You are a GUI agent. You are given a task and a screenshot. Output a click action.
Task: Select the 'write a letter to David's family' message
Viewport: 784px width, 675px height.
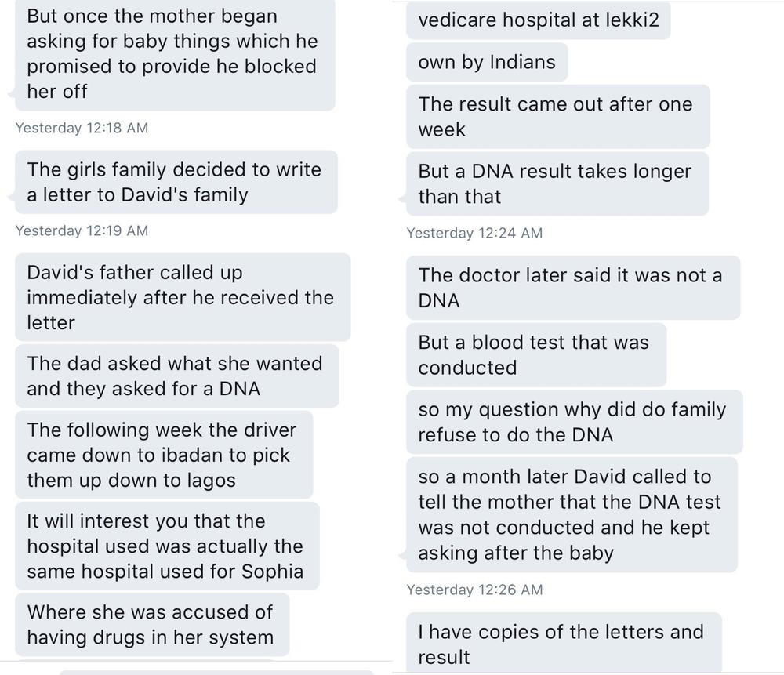[176, 182]
